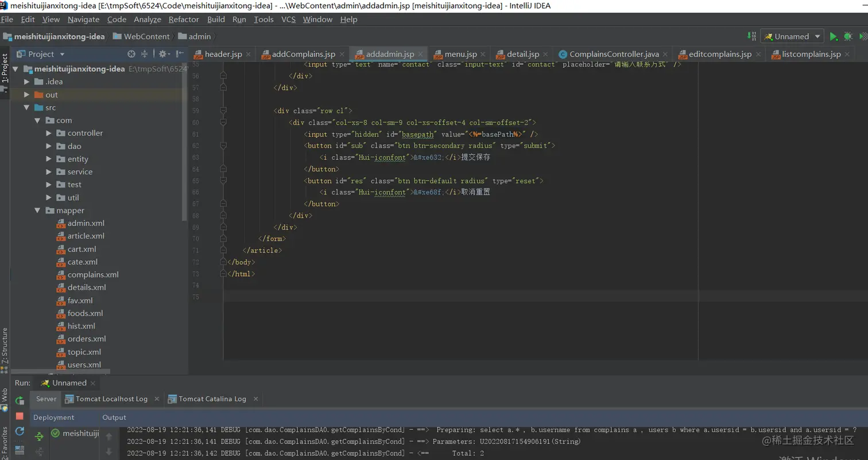Toggle the Favorites side tool window
The width and height of the screenshot is (868, 460).
pos(5,442)
